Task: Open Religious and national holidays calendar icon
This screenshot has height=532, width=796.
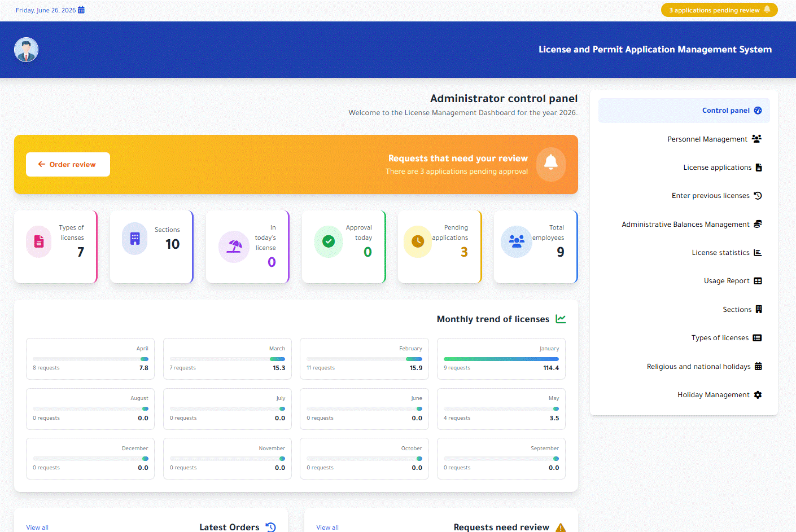Action: click(x=758, y=366)
